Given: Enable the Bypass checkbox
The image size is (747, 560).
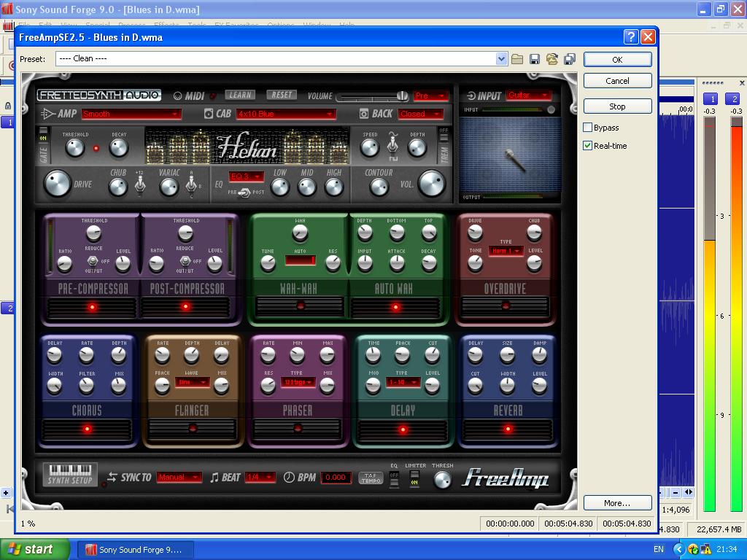Looking at the screenshot, I should (588, 128).
